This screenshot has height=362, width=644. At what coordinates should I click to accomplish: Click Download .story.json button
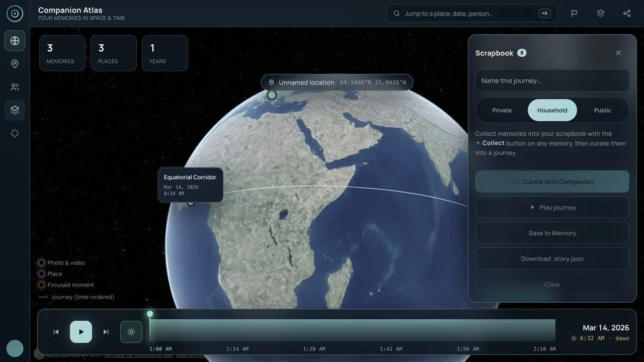552,258
